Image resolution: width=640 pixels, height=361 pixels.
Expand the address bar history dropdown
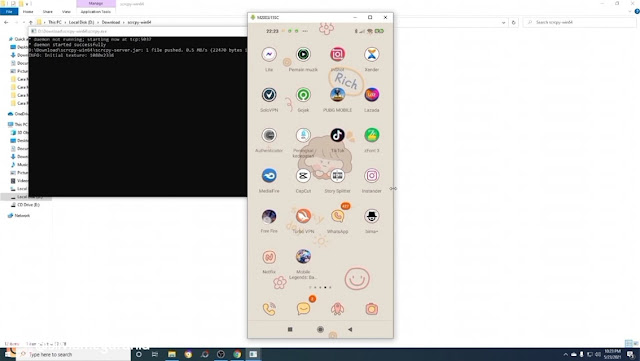pos(503,22)
